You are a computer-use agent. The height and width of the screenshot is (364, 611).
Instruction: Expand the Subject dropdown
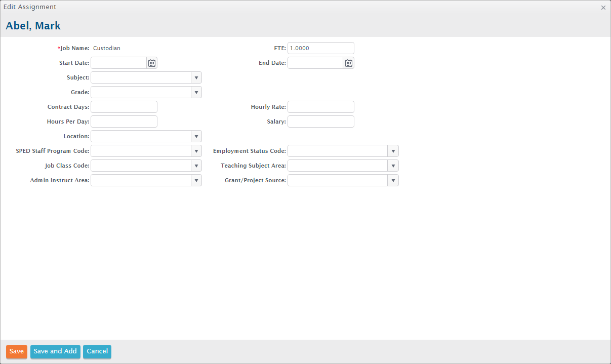[196, 77]
